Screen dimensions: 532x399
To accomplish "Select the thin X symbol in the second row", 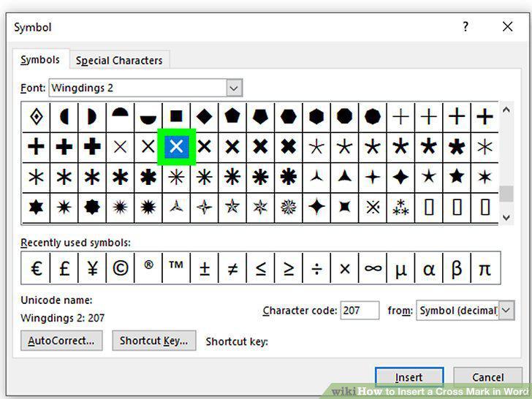I will [x=120, y=147].
